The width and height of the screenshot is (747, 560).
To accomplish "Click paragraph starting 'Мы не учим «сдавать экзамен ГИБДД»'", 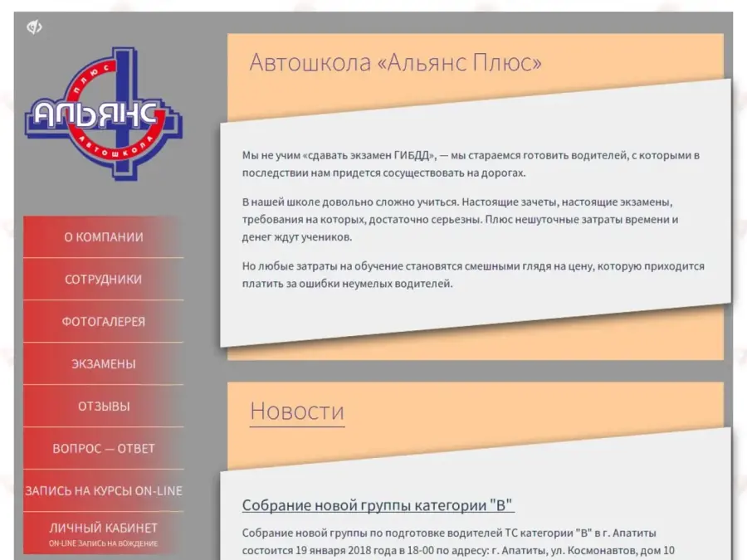I will [x=471, y=163].
